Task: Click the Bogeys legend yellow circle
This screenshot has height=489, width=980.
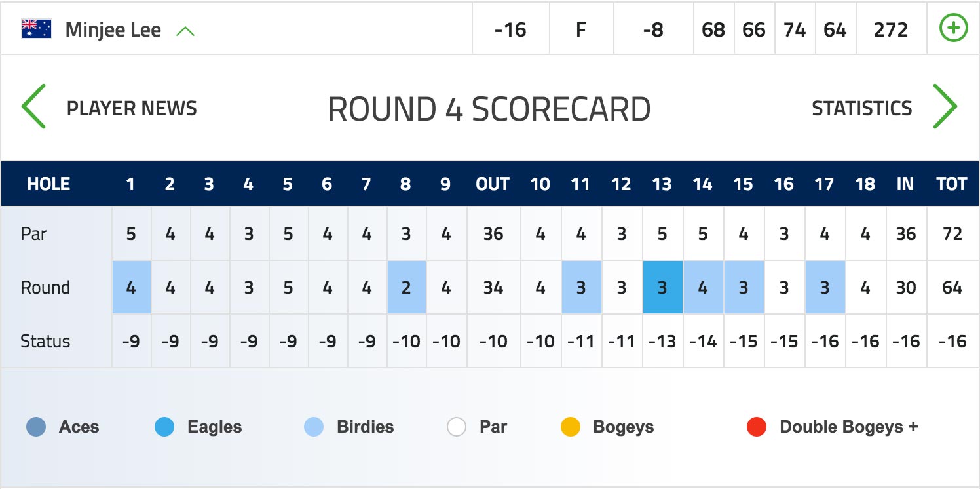Action: coord(571,427)
